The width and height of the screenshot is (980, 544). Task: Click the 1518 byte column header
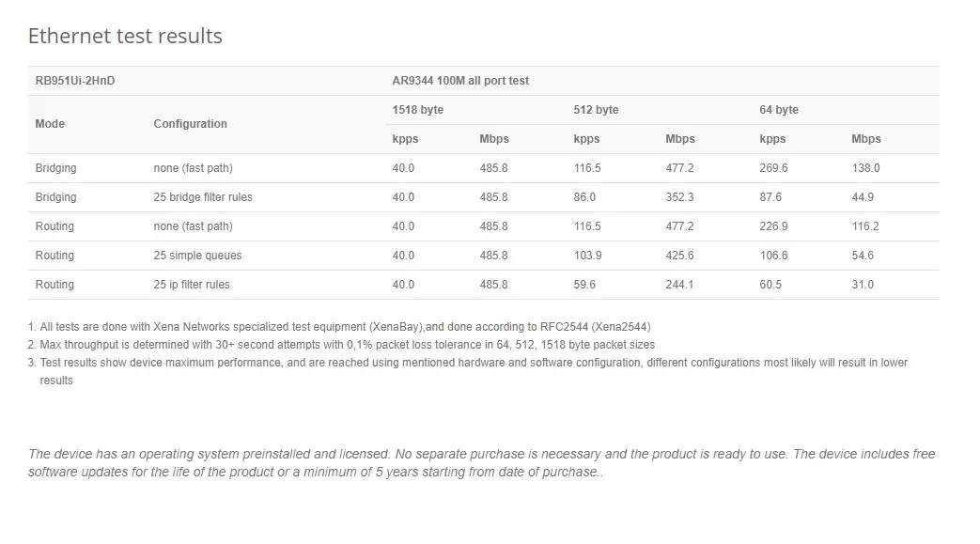point(418,110)
